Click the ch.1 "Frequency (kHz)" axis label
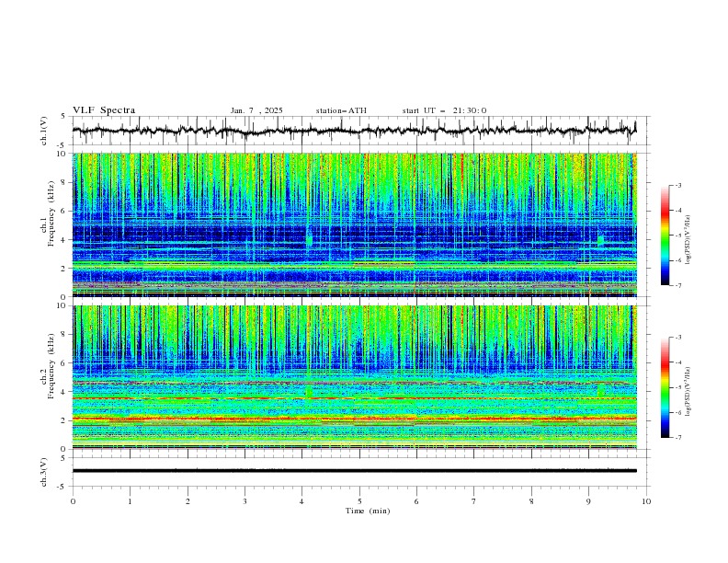Screen dimensions: 728x563 (51, 213)
